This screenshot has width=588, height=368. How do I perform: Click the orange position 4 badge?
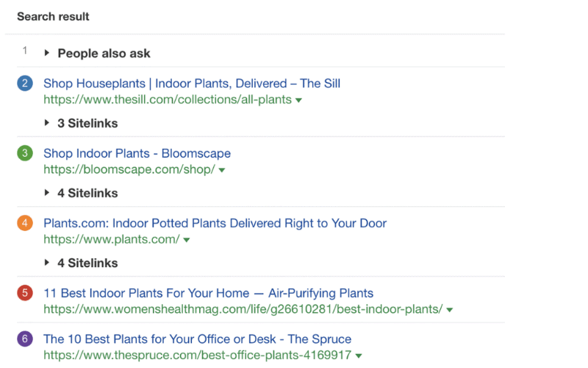[x=25, y=223]
